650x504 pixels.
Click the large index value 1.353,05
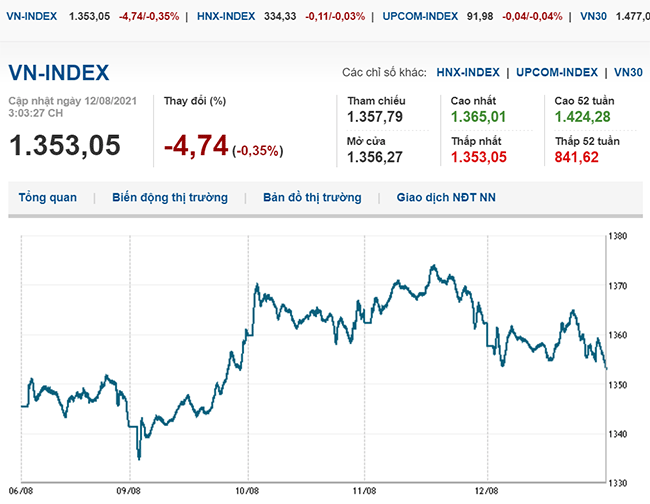pyautogui.click(x=65, y=145)
